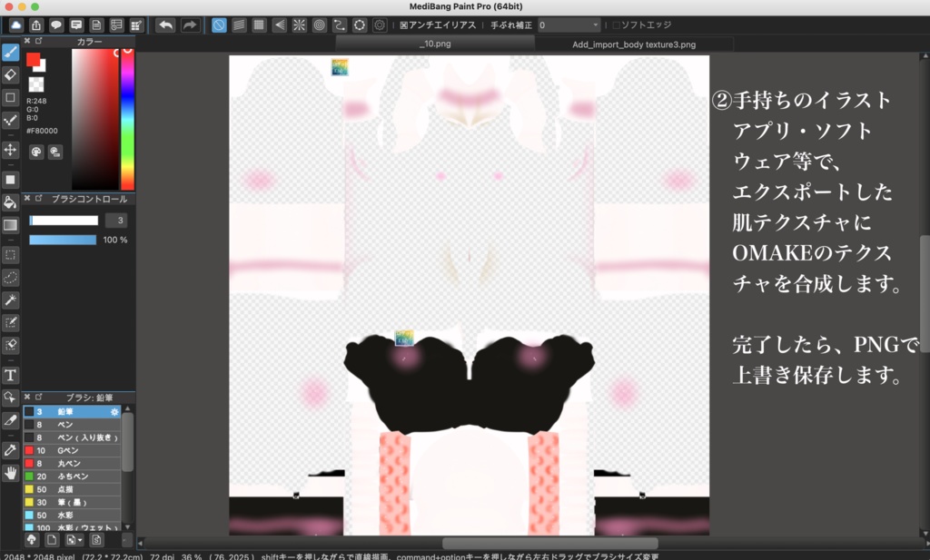Open the color palette icon in Color panel
This screenshot has height=560, width=930.
[36, 152]
